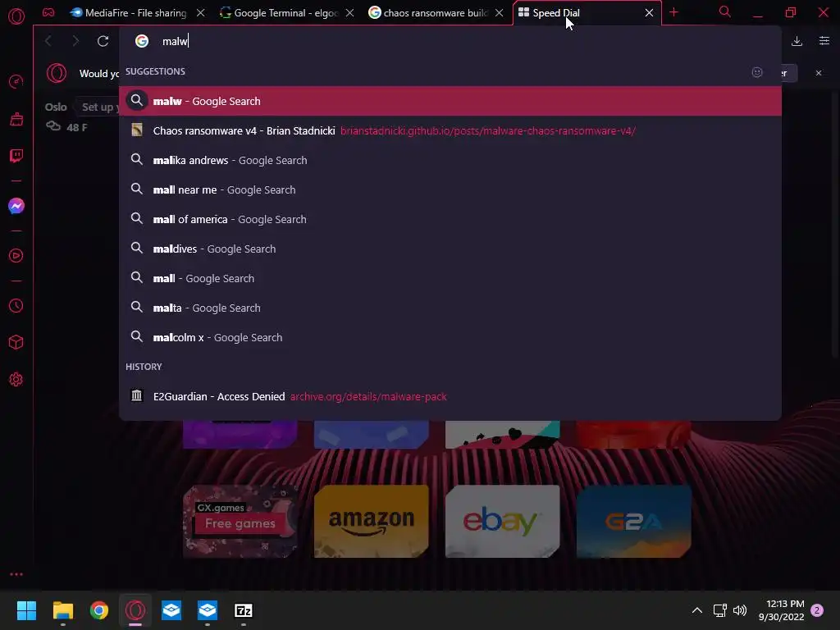The height and width of the screenshot is (630, 840).
Task: Show hidden system tray icons
Action: pos(697,610)
